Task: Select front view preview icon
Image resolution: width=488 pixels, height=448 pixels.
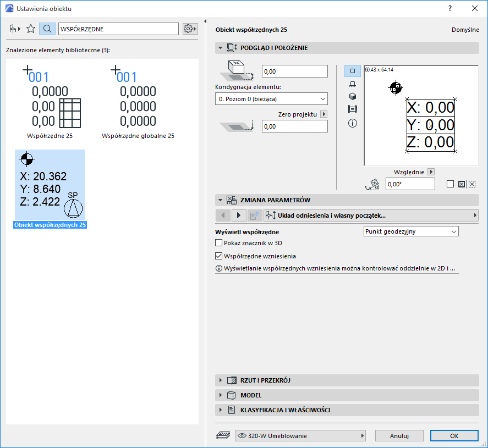Action: click(353, 84)
